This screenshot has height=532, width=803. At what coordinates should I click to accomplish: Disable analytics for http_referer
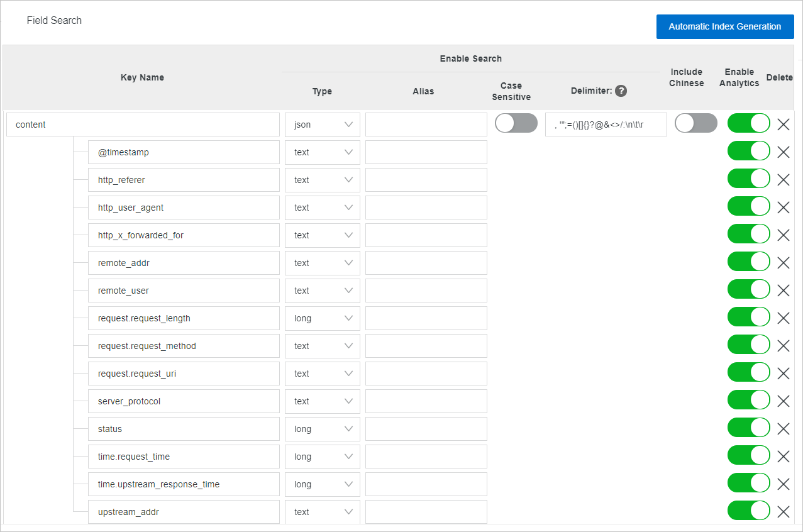pyautogui.click(x=749, y=179)
